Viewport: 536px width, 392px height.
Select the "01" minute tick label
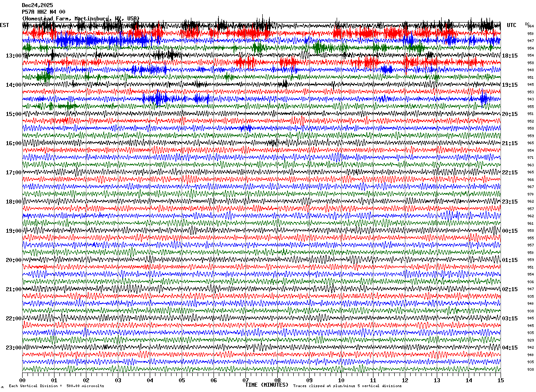54,380
